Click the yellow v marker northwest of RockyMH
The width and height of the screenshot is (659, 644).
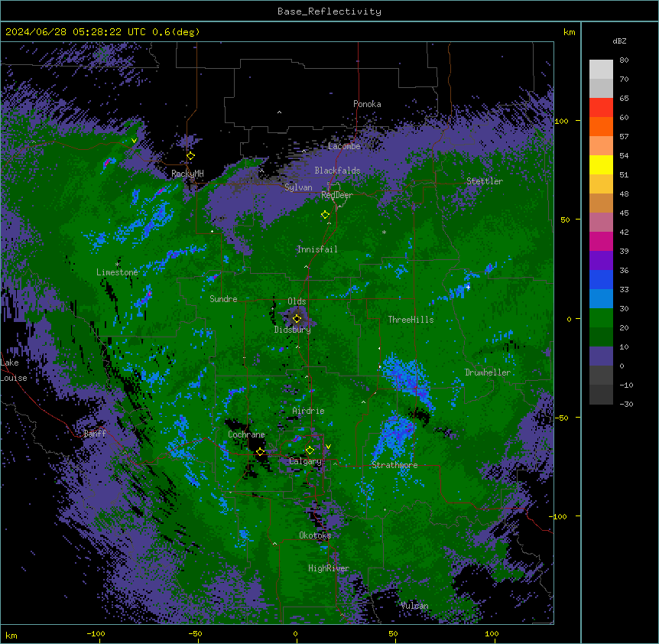click(134, 141)
